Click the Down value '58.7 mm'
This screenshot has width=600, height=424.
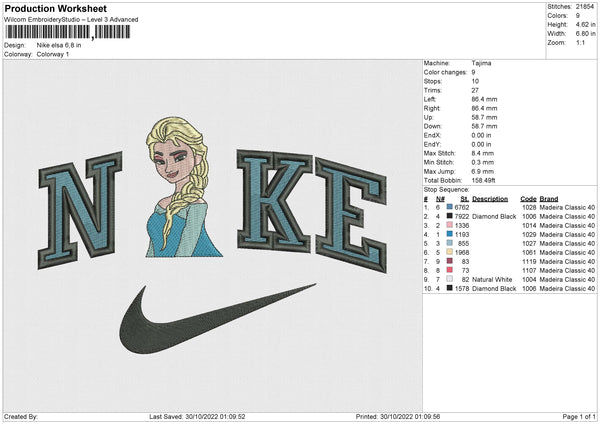(484, 126)
